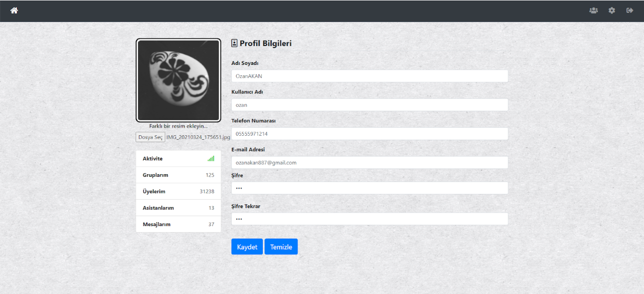Click the Telefon Numarası input field
Image resolution: width=644 pixels, height=294 pixels.
click(x=369, y=134)
